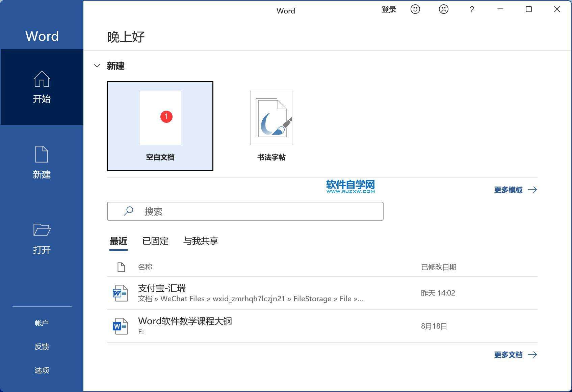This screenshot has height=392, width=572.
Task: Switch to the 与我共享 tab
Action: pyautogui.click(x=201, y=241)
